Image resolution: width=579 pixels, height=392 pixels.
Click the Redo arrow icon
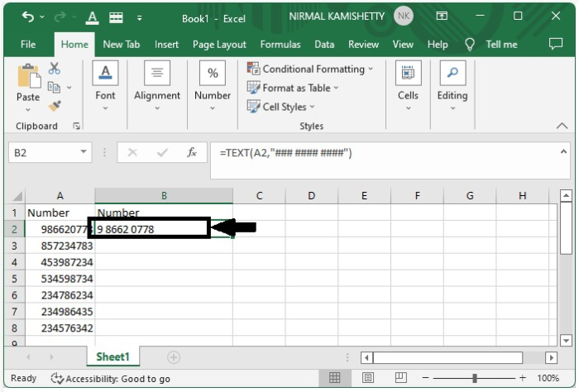[60, 17]
